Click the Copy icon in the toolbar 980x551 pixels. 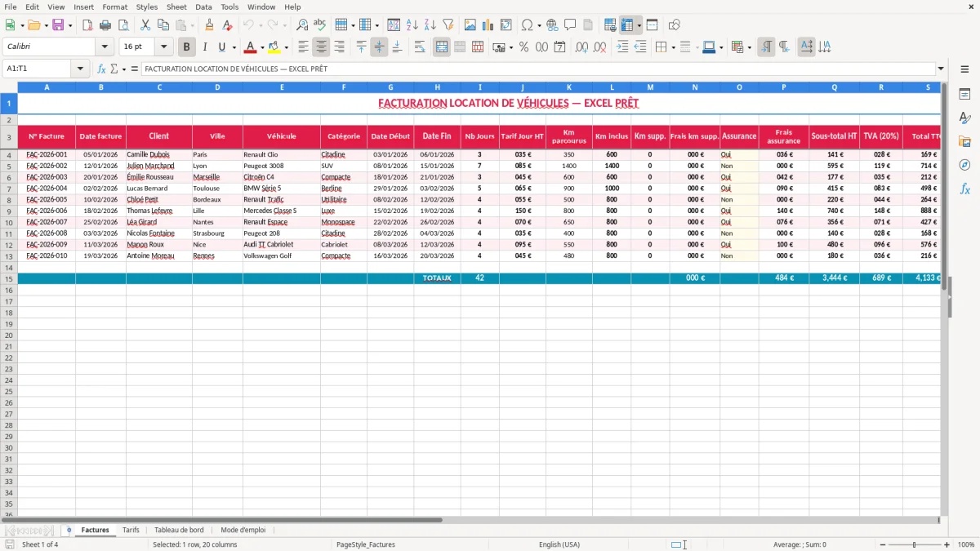point(163,25)
